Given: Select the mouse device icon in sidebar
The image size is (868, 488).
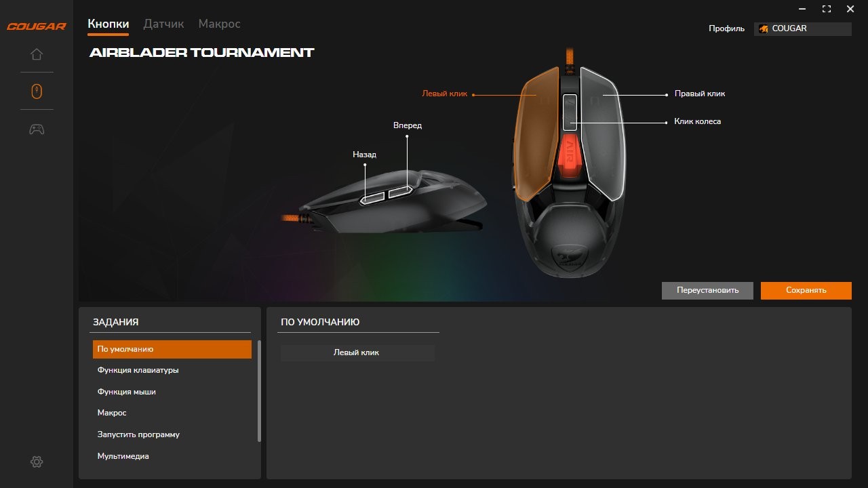Looking at the screenshot, I should (37, 91).
